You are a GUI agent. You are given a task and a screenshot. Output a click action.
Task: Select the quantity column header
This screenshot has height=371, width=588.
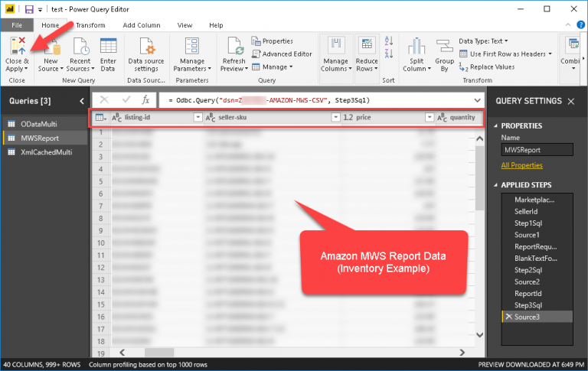pyautogui.click(x=459, y=117)
